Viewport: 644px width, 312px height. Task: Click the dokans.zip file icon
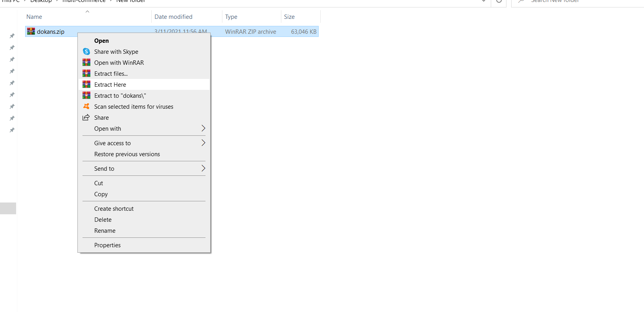point(31,31)
